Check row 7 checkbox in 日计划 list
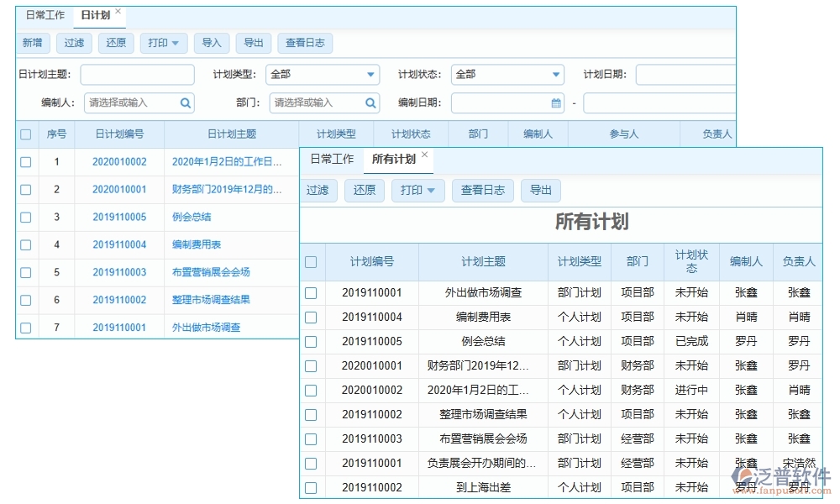The width and height of the screenshot is (840, 504). 26,328
